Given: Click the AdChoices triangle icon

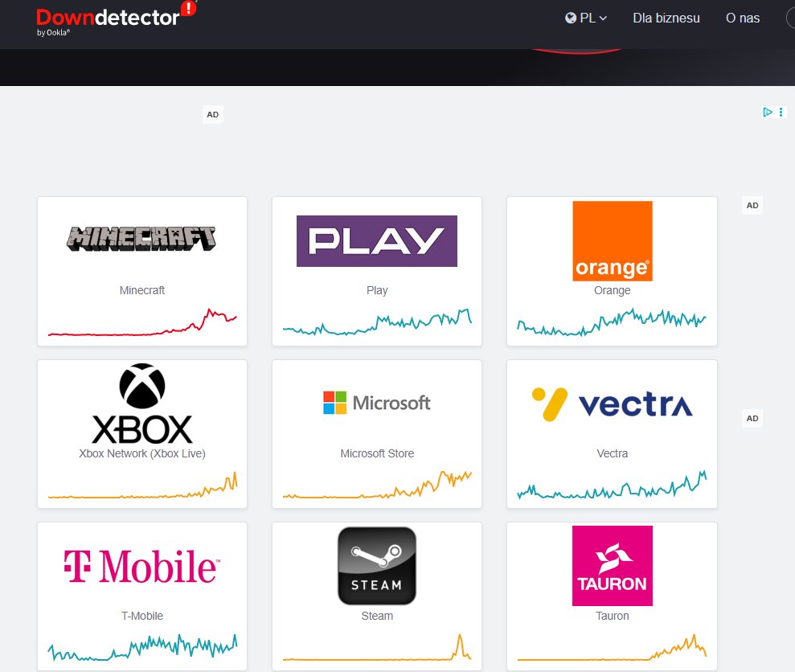Looking at the screenshot, I should coord(768,112).
